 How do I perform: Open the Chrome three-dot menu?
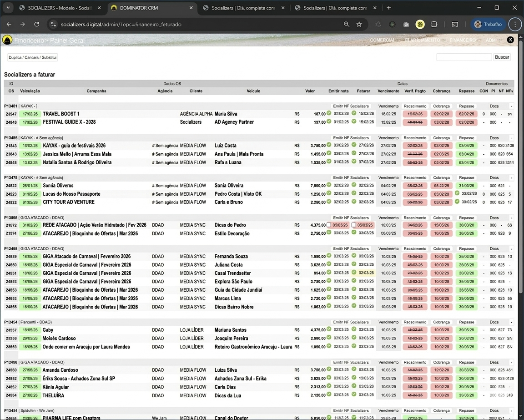[x=515, y=25]
